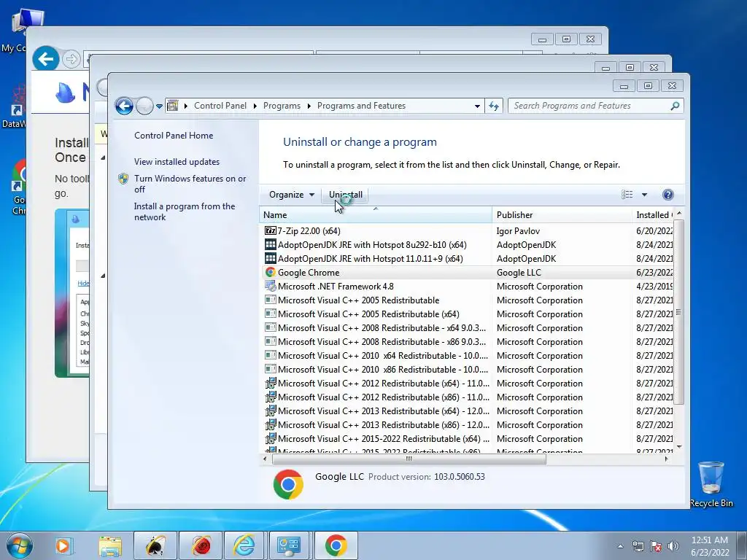Open view options dropdown arrow
Screen dimensions: 747x560
click(x=644, y=194)
